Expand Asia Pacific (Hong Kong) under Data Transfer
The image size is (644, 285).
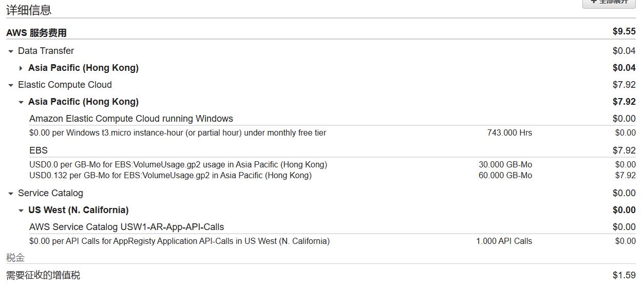pos(21,68)
